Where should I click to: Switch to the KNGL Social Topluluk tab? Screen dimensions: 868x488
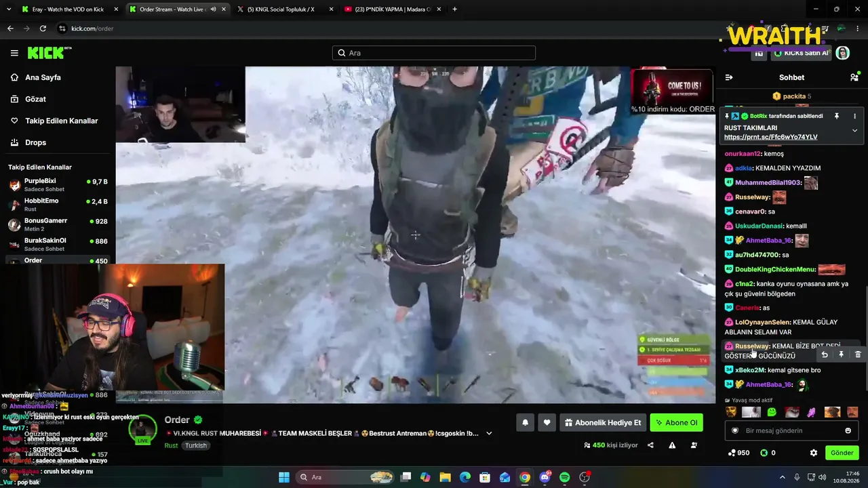tap(285, 9)
